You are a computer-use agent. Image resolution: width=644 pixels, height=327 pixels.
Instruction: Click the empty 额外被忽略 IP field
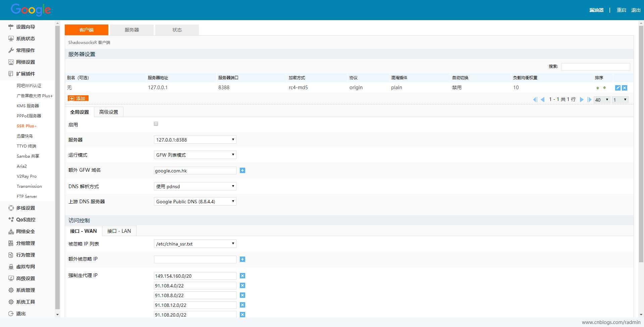pyautogui.click(x=195, y=259)
